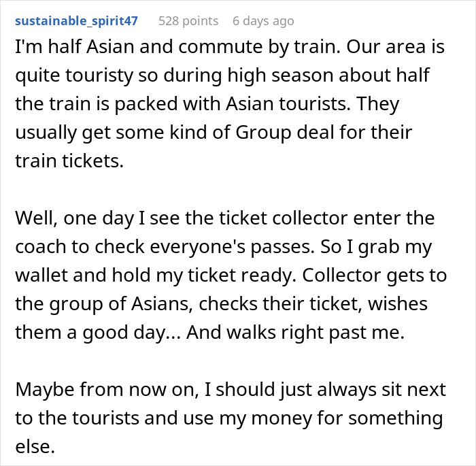Click the first paragraph about commuting by train

pyautogui.click(x=230, y=103)
